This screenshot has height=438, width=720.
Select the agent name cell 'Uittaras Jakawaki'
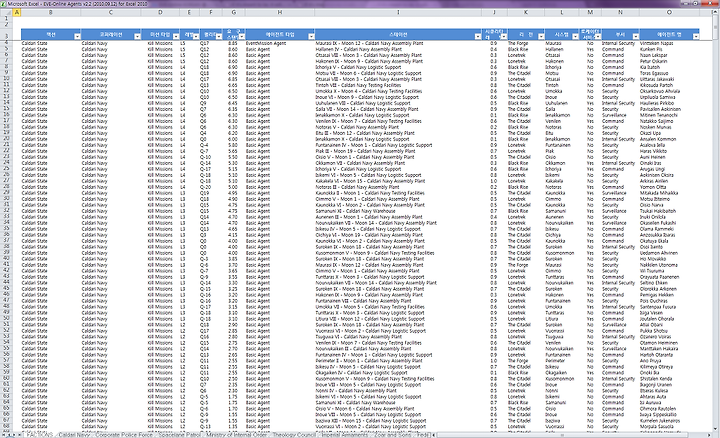[x=669, y=79]
